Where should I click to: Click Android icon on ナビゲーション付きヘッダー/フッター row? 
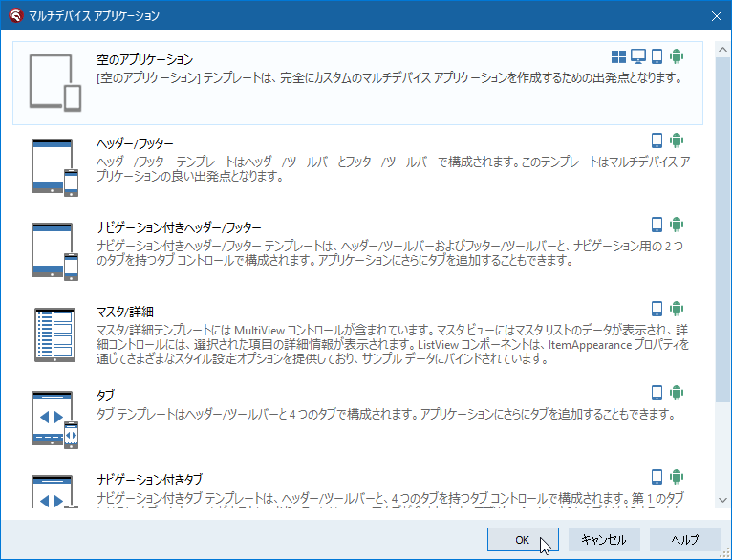677,225
